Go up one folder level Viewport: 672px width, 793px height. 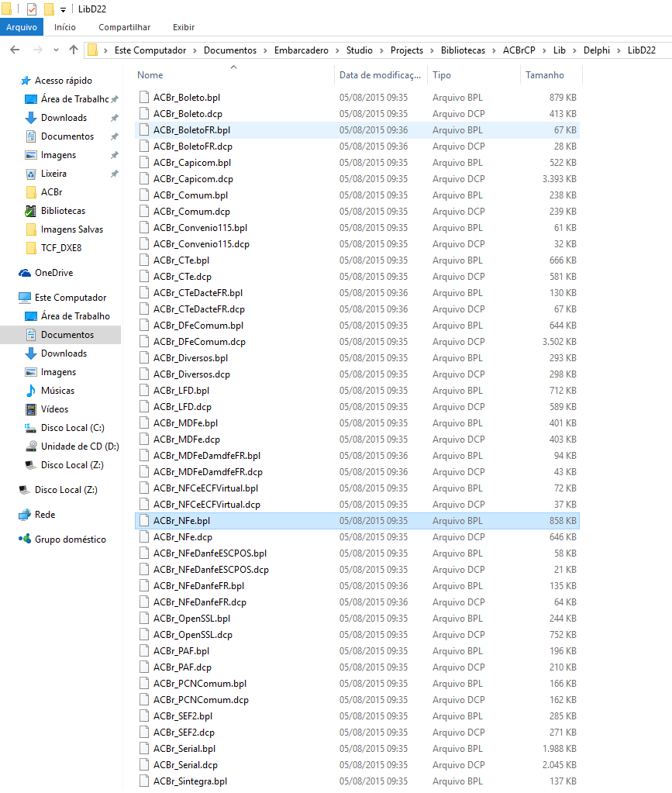[74, 50]
